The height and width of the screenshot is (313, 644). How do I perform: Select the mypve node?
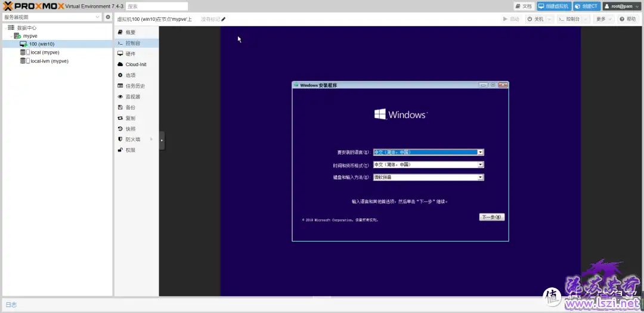coord(30,36)
